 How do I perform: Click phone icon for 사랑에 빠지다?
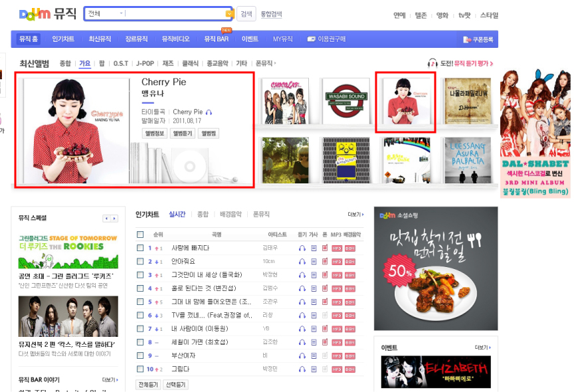tap(325, 248)
